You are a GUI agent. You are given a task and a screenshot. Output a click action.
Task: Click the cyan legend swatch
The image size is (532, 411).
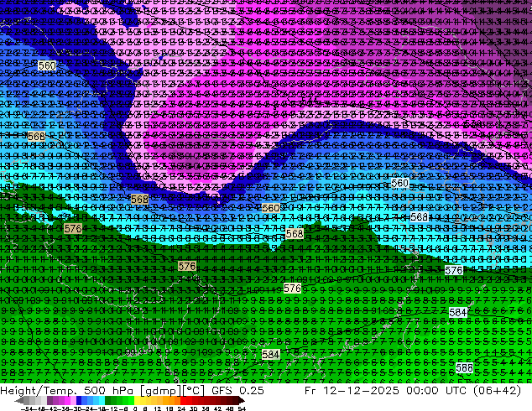tap(102, 400)
